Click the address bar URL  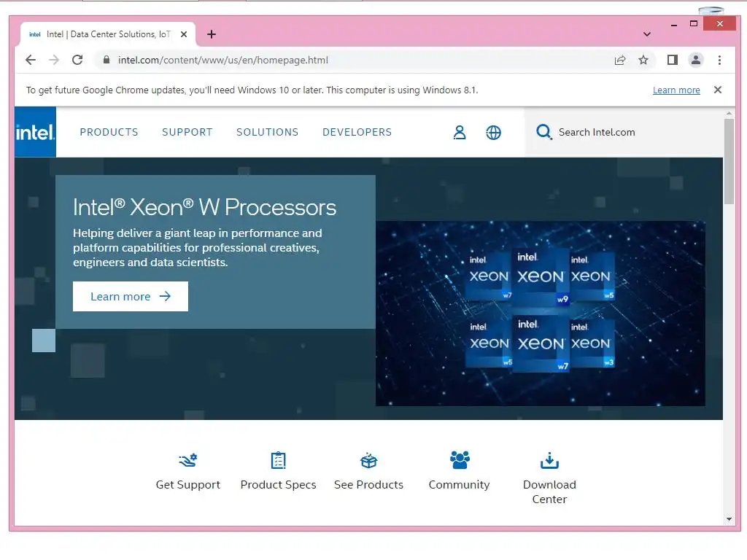coord(223,60)
